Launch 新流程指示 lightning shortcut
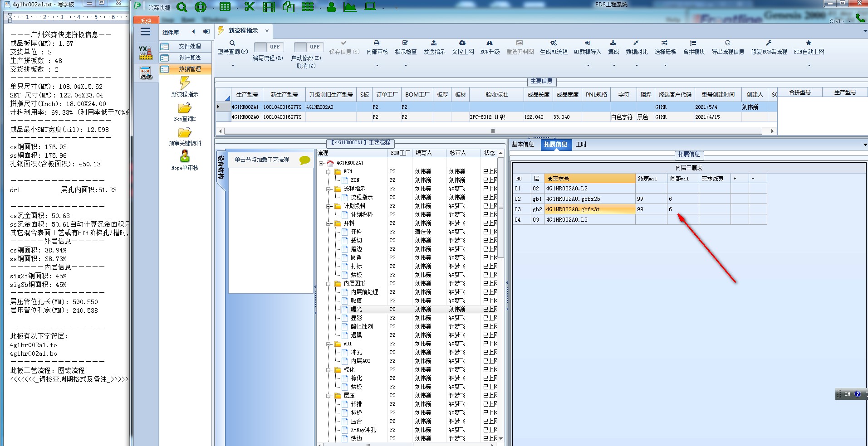This screenshot has width=868, height=446. (185, 87)
